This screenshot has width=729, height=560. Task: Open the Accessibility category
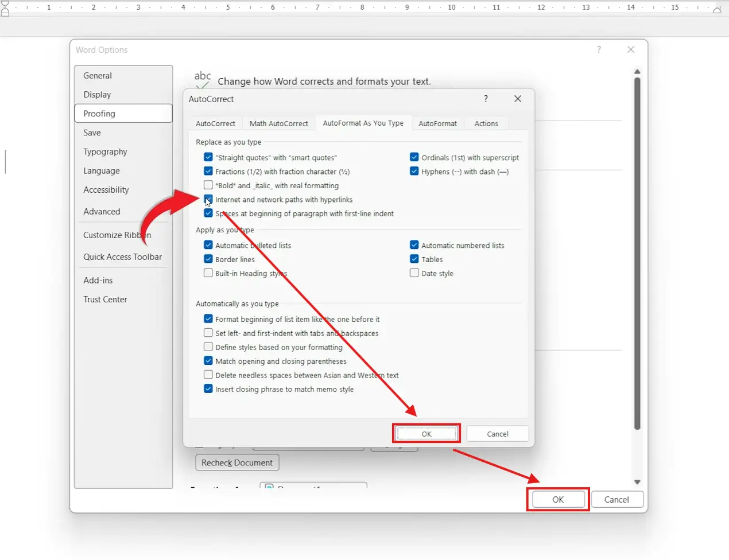point(123,189)
